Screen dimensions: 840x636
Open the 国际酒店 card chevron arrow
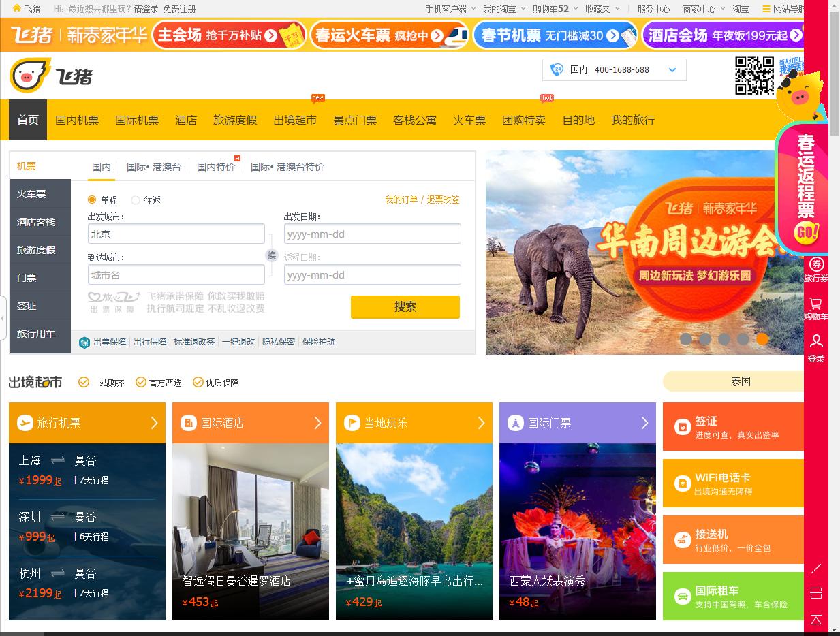[318, 422]
